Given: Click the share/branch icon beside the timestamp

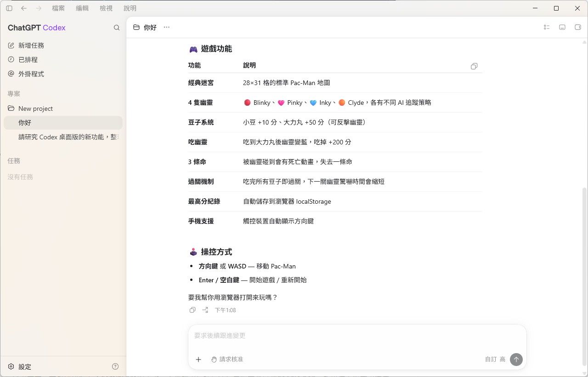Looking at the screenshot, I should tap(205, 310).
